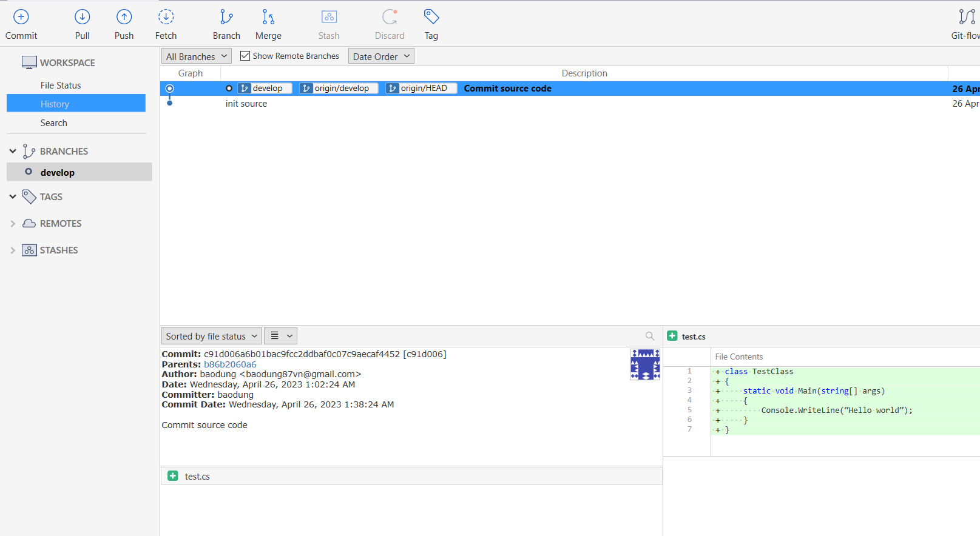The image size is (980, 536).
Task: Pull changes using the Pull icon
Action: pos(83,18)
